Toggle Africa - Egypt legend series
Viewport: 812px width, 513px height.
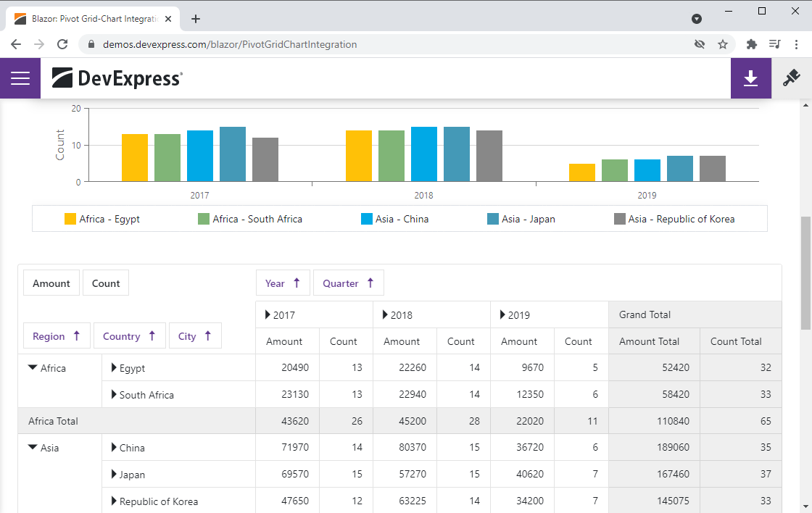point(102,219)
